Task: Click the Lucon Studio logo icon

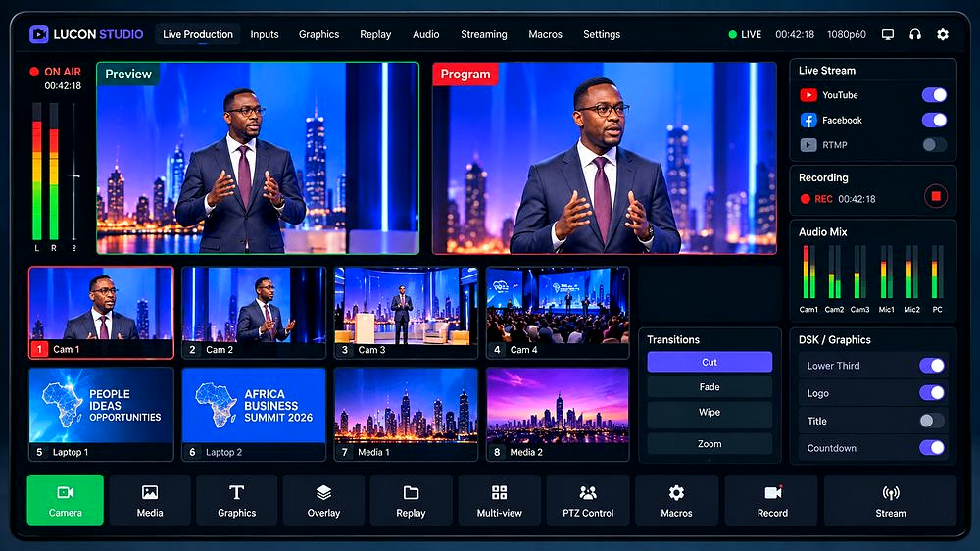Action: 39,34
